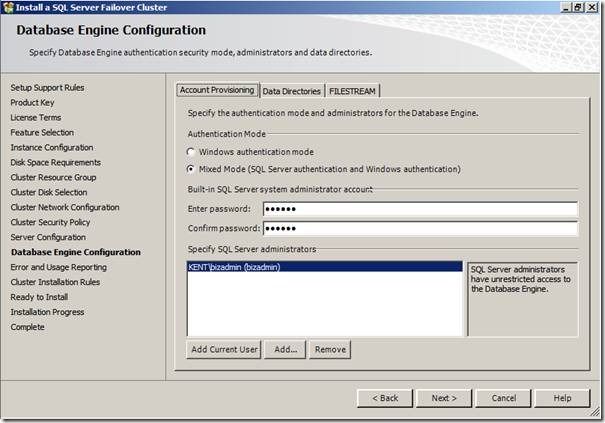Proceed with the Next > button
This screenshot has height=423, width=605.
pos(444,398)
